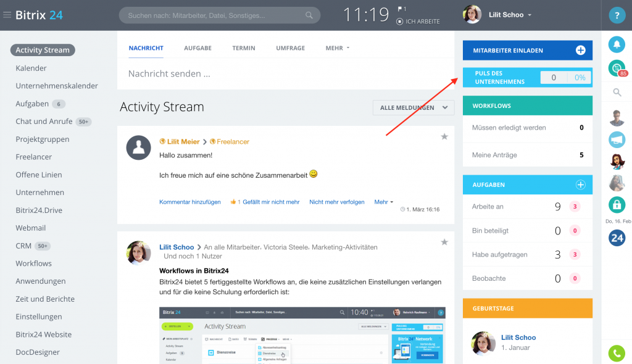Open the Alle Meldungen filter dropdown

tap(414, 107)
